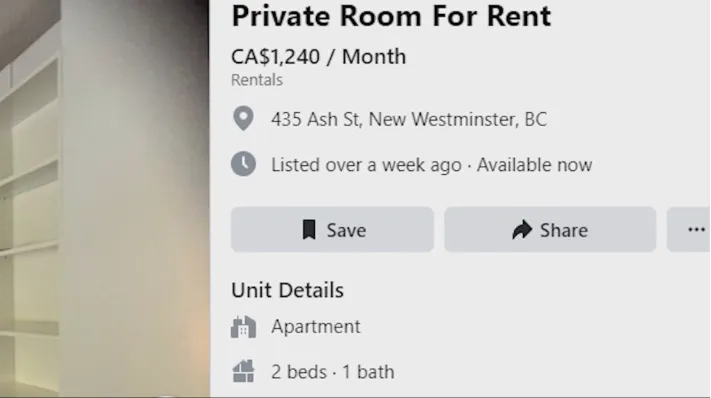Click the Share button

pos(550,230)
